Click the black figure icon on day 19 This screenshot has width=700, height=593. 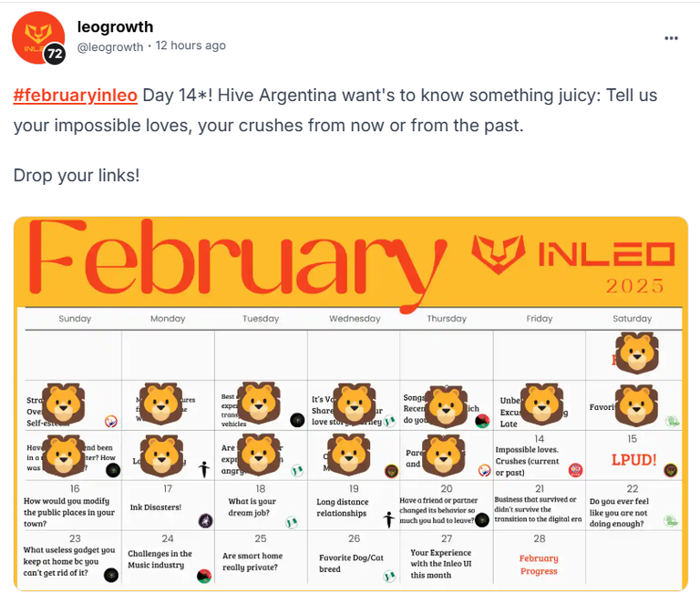[389, 519]
